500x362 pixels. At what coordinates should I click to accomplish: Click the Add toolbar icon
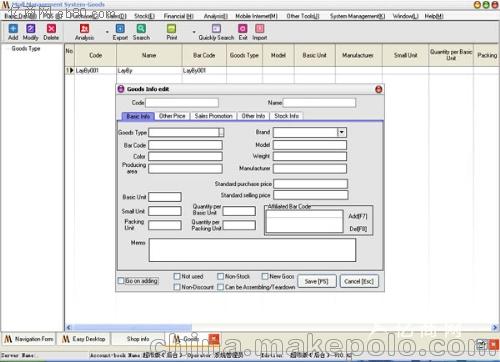[13, 32]
